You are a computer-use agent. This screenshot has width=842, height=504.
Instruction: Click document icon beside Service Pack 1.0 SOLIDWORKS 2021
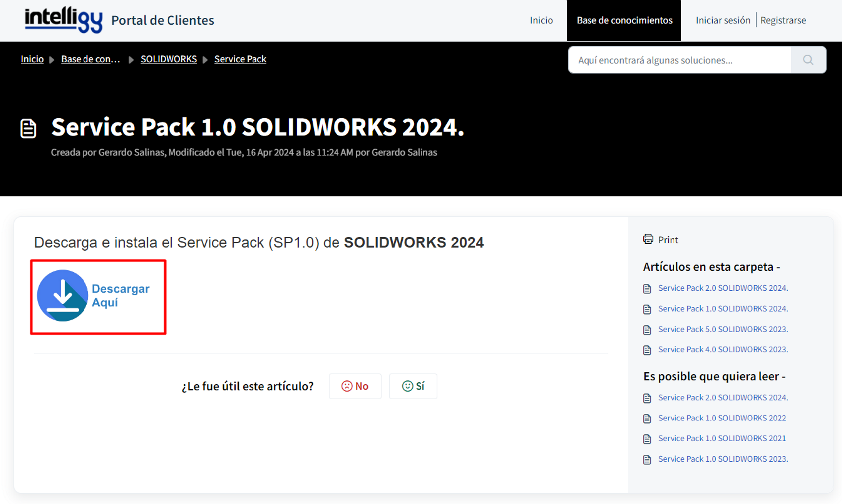tap(647, 439)
